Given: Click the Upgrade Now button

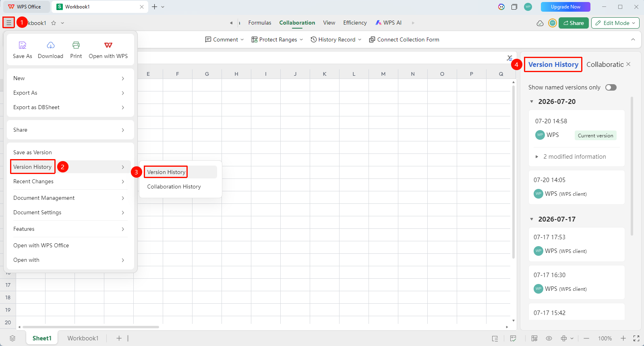Looking at the screenshot, I should (x=565, y=7).
